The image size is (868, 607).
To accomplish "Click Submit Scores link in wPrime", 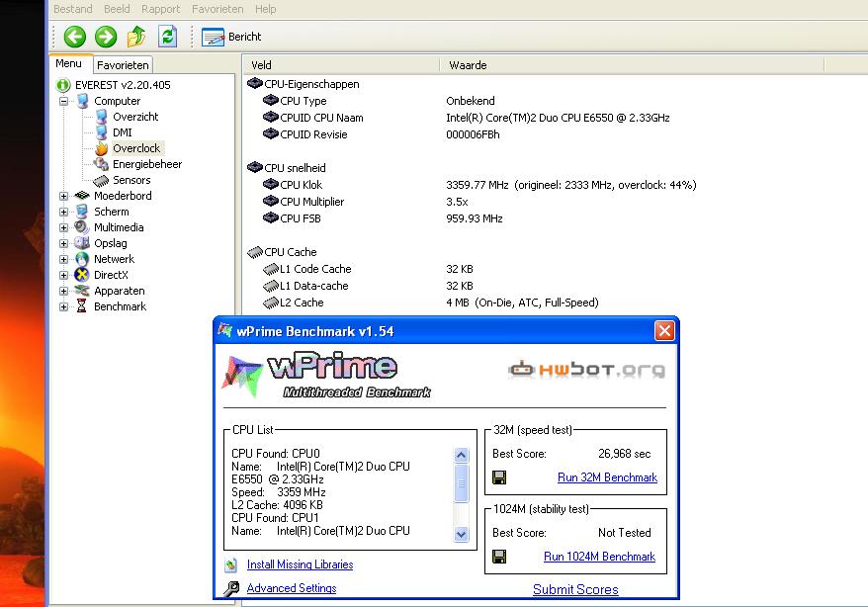I will [x=575, y=590].
